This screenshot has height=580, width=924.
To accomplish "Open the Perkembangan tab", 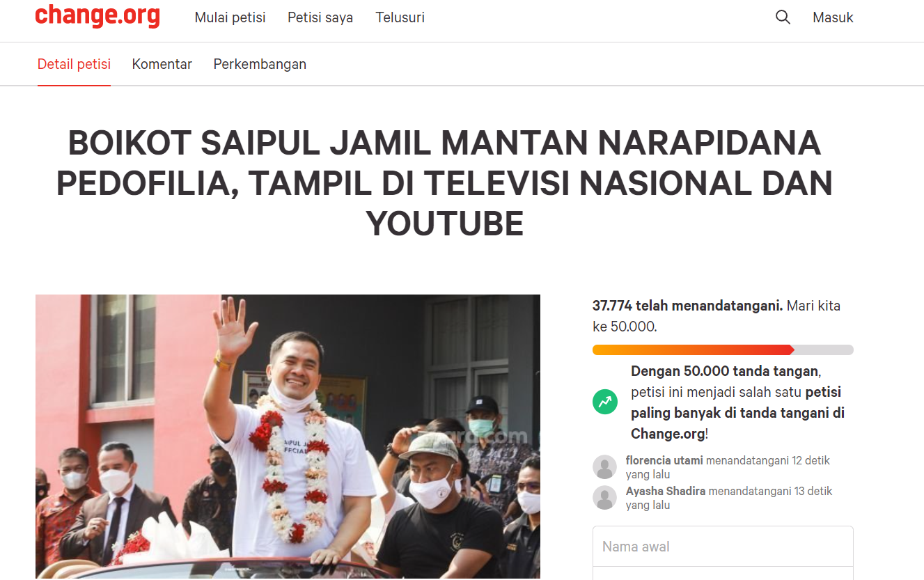I will (x=260, y=64).
